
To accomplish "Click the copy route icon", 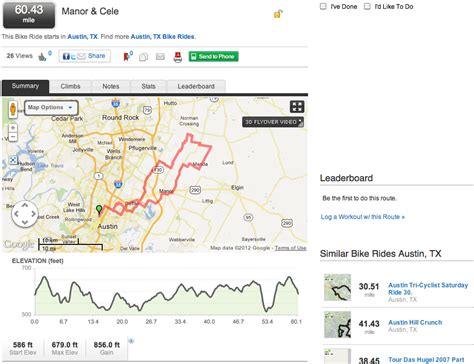I will 143,57.
